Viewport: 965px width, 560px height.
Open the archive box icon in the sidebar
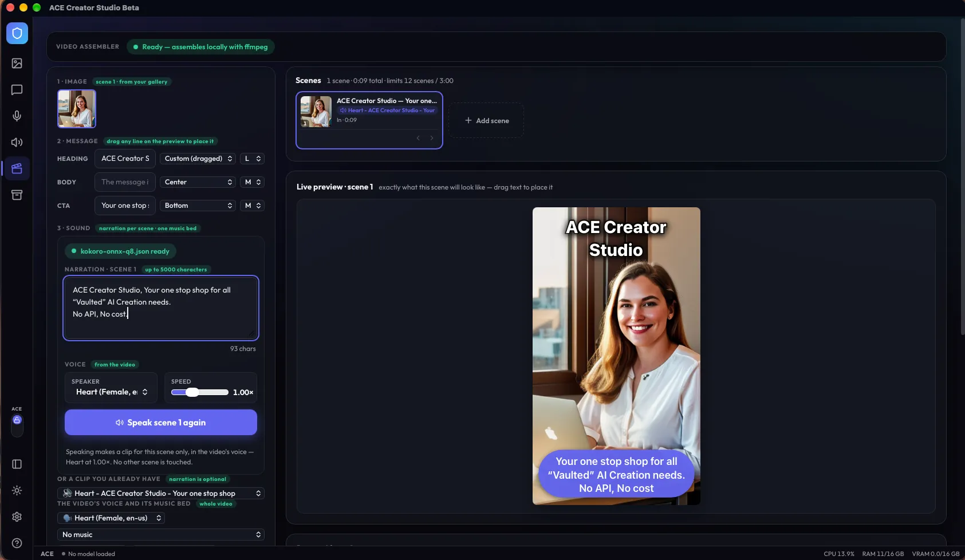coord(17,195)
